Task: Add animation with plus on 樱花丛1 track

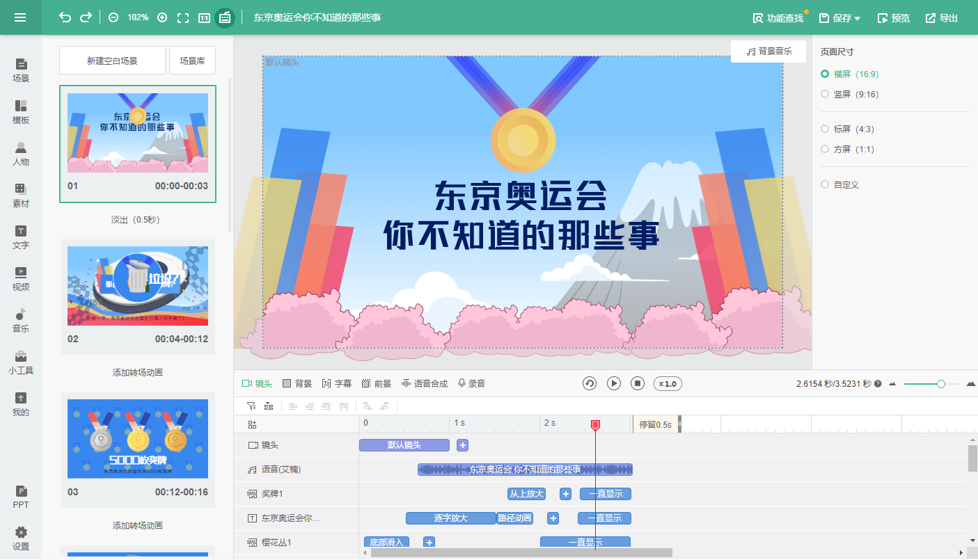Action: [429, 543]
